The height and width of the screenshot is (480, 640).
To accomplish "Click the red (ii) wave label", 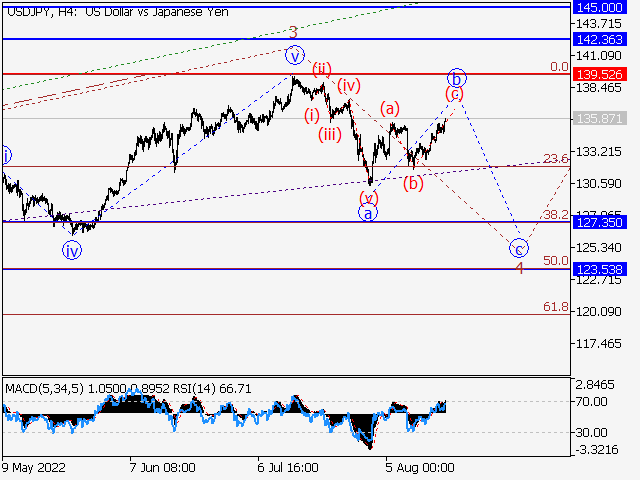I will point(322,69).
